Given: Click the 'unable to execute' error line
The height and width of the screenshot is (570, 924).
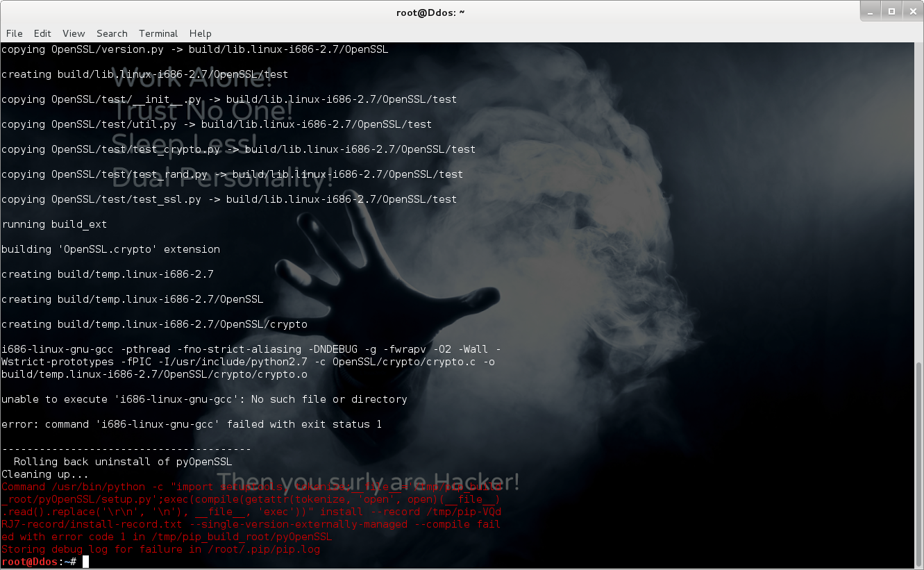Looking at the screenshot, I should (204, 399).
